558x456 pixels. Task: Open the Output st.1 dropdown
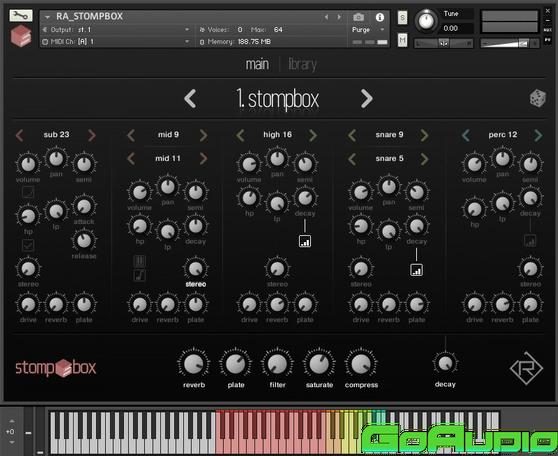116,30
